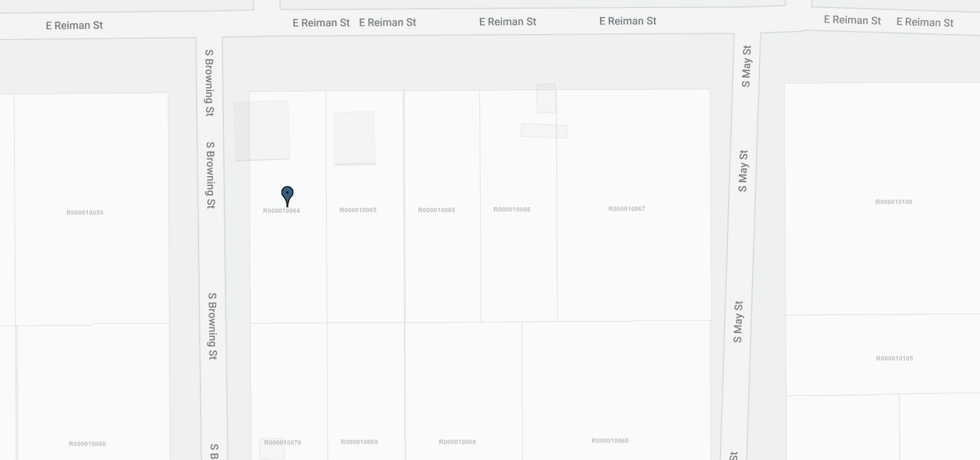Select the topmost S May St label
This screenshot has height=460, width=980.
pyautogui.click(x=746, y=66)
